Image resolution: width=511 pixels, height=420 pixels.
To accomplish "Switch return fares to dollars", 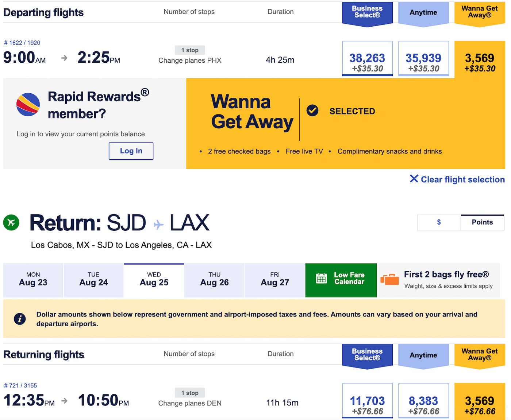I will [x=439, y=222].
